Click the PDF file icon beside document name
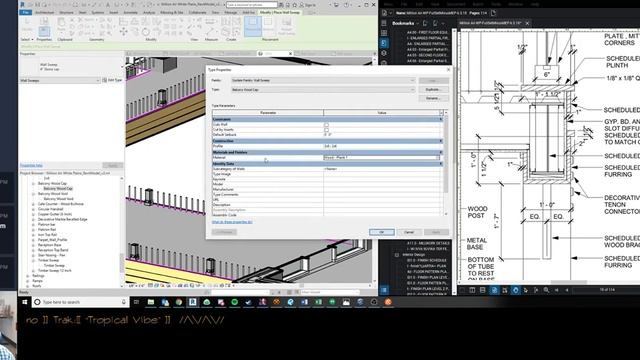640x360 pixels. click(x=384, y=13)
